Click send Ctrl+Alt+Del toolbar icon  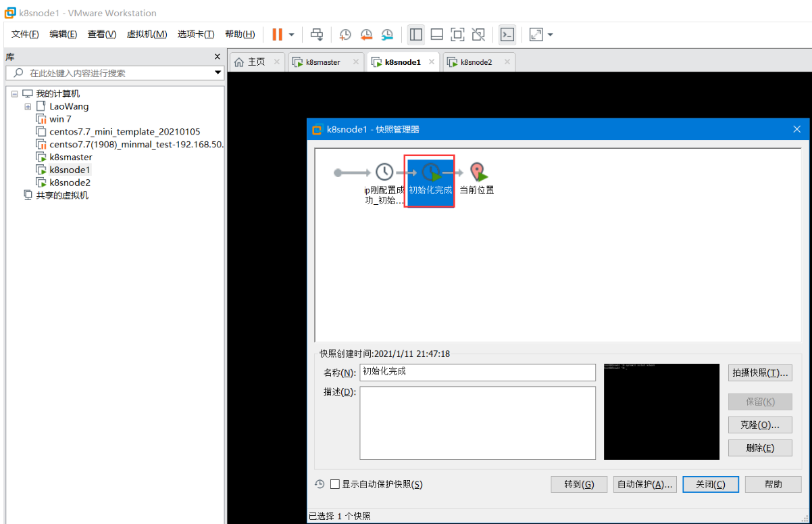coord(317,34)
